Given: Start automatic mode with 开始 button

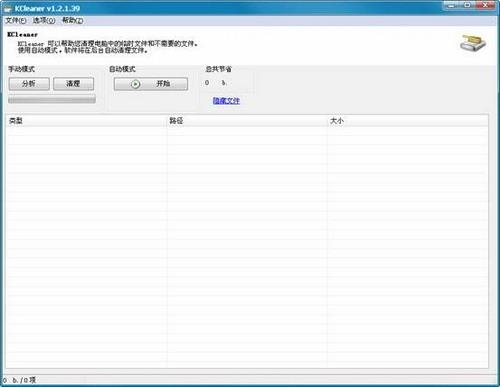Looking at the screenshot, I should 151,84.
